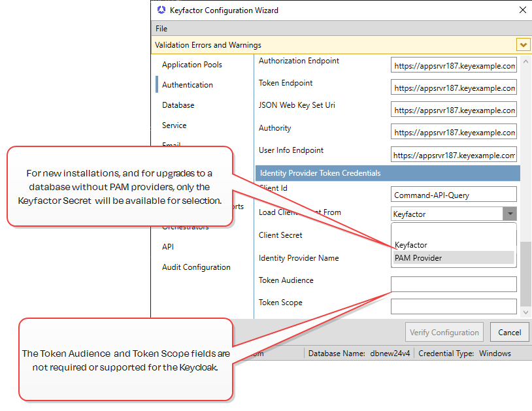This screenshot has width=532, height=411.
Task: Click the Keyfactor logo icon in title bar
Action: 161,10
